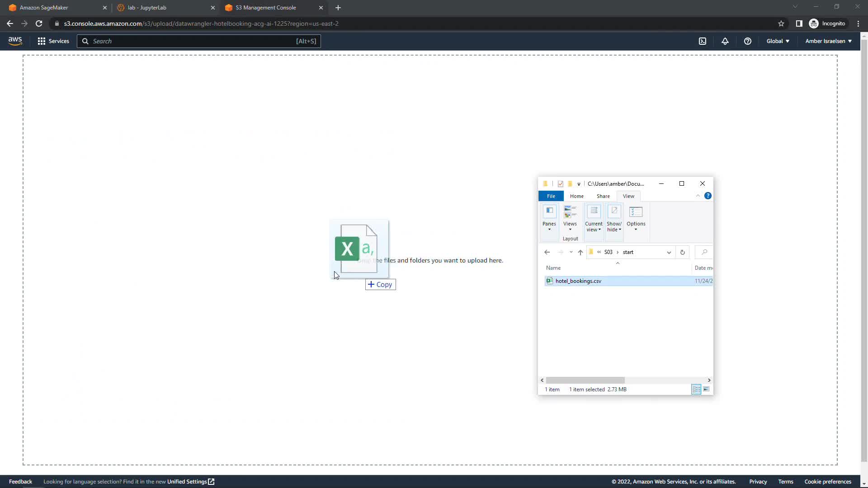Viewport: 868px width, 488px height.
Task: Go up one folder level in Explorer
Action: pos(580,252)
